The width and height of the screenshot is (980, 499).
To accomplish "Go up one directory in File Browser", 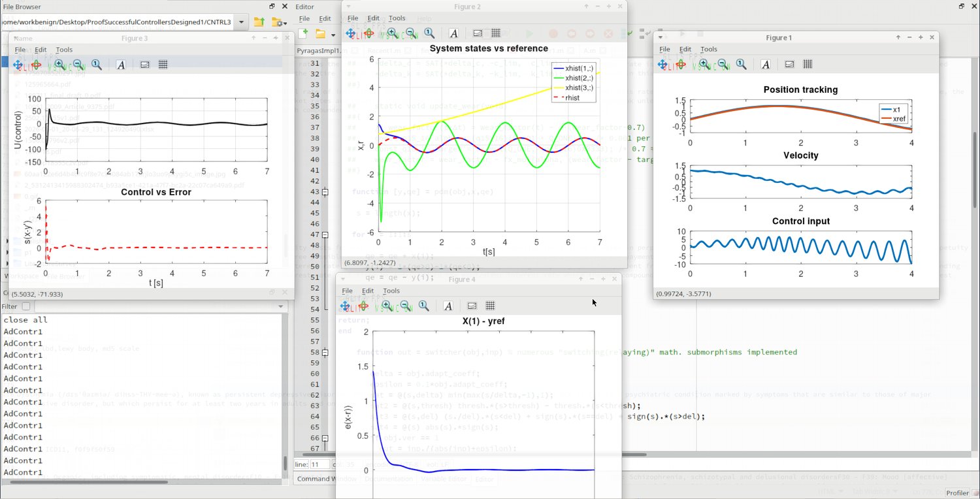I will click(x=259, y=22).
